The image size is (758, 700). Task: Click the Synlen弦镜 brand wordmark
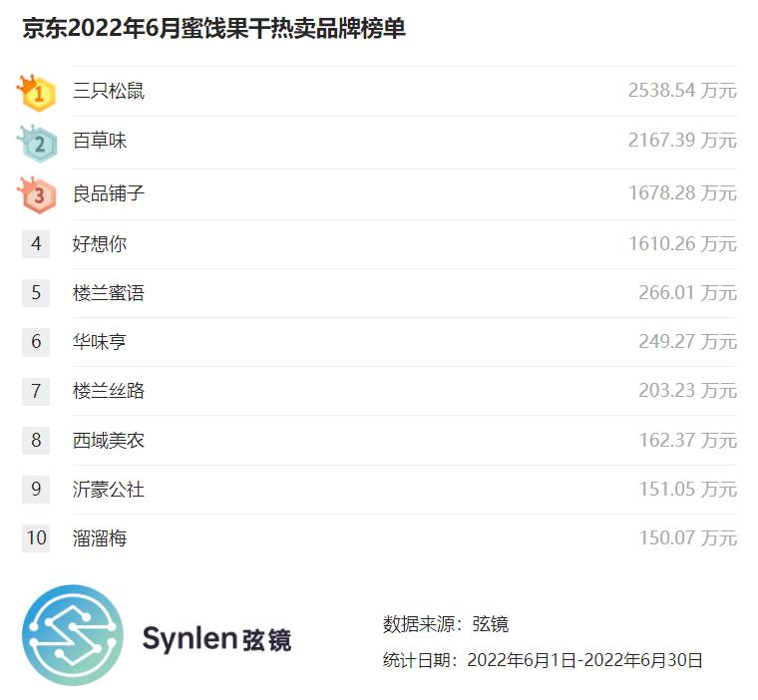(x=216, y=638)
